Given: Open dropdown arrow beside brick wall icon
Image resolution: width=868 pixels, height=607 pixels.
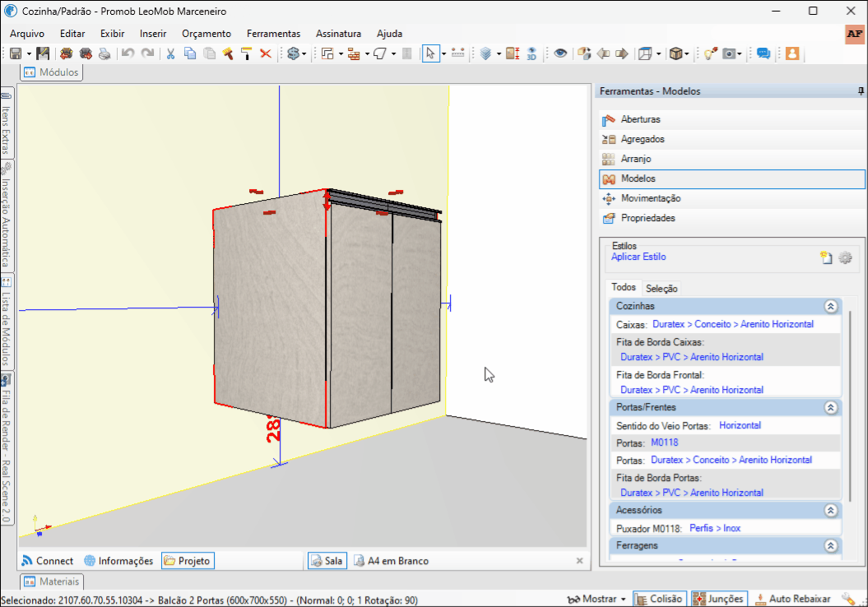Looking at the screenshot, I should tap(367, 54).
